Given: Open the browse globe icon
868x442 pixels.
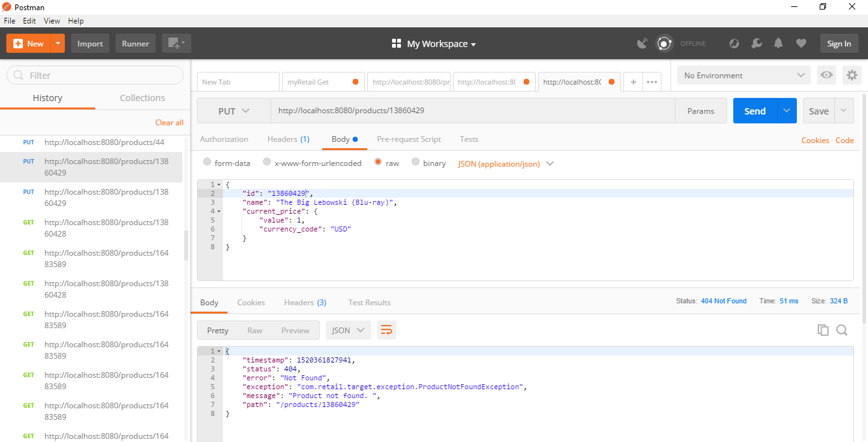Looking at the screenshot, I should pyautogui.click(x=734, y=44).
